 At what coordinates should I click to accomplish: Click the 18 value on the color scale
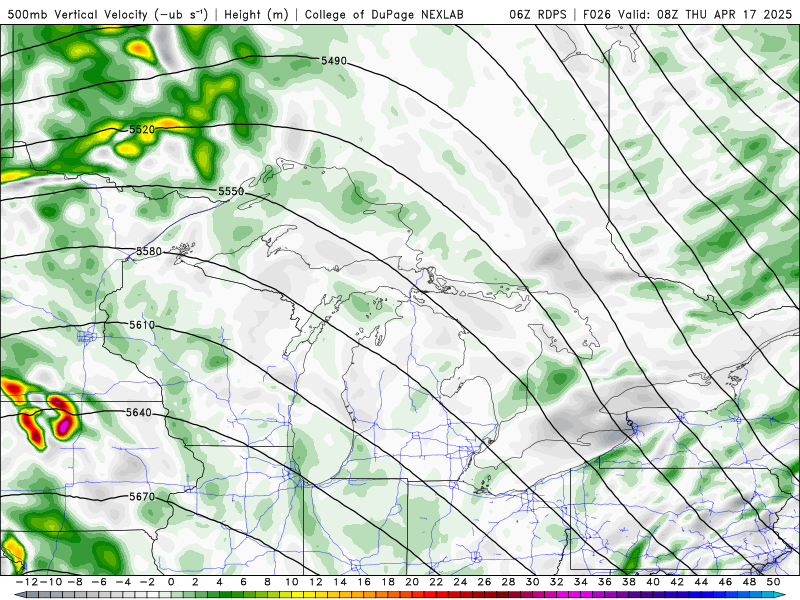[x=388, y=582]
